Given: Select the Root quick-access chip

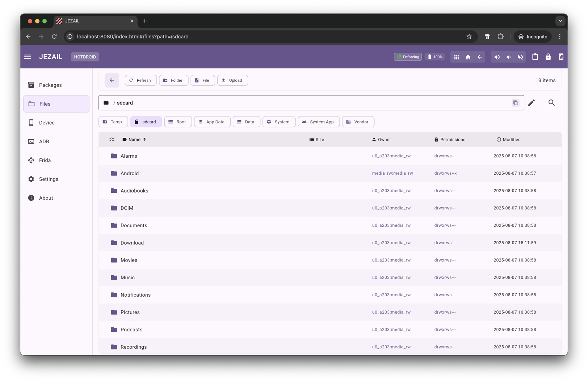Looking at the screenshot, I should point(178,122).
